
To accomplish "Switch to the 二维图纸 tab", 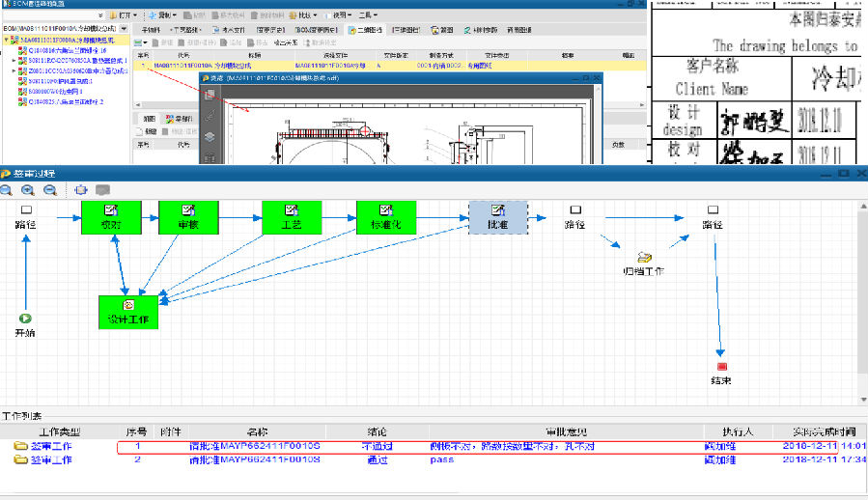I will point(367,29).
